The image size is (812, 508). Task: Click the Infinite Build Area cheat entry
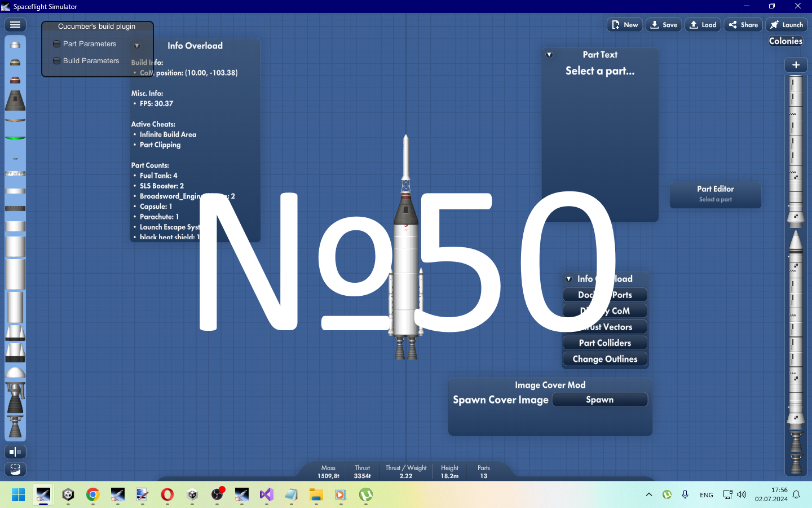coord(168,134)
